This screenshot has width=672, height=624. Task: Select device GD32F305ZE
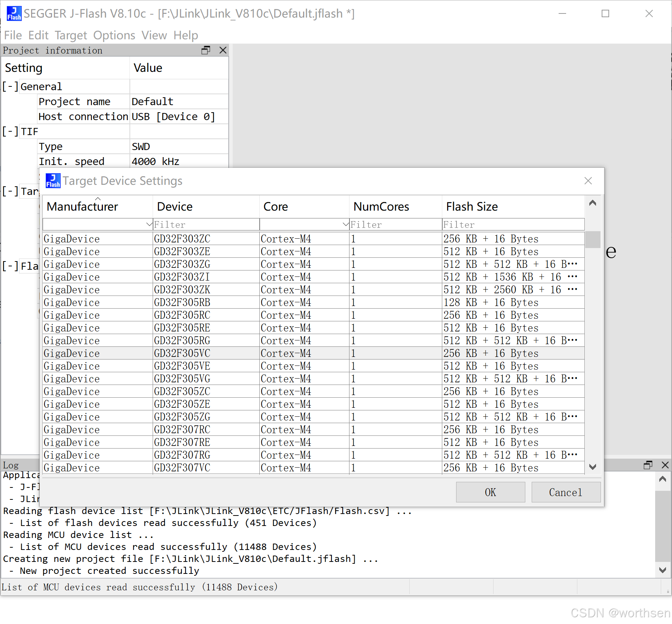(x=314, y=404)
